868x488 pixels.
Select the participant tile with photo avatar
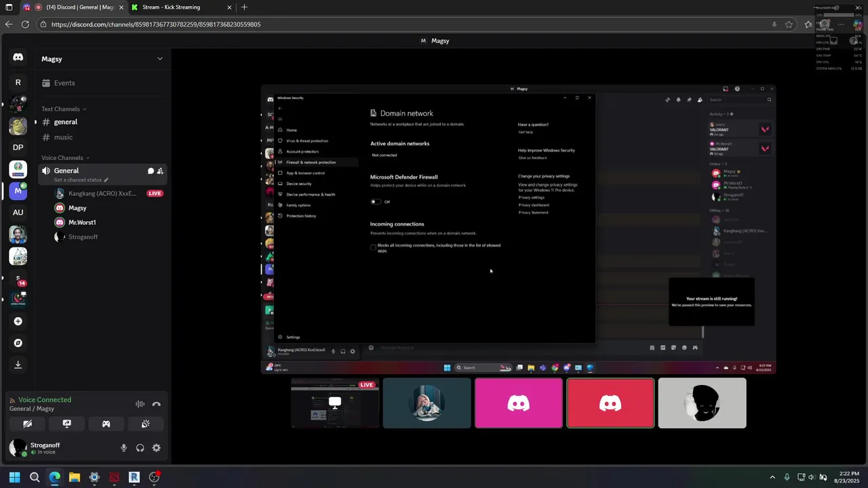(427, 403)
